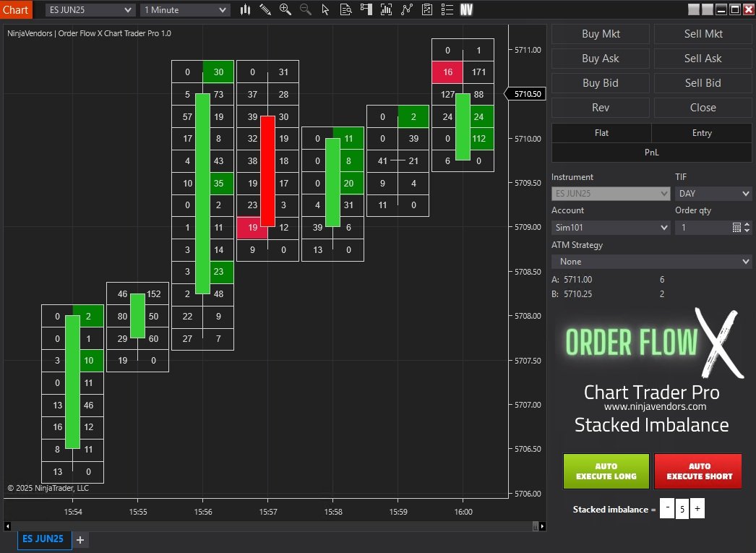756x553 pixels.
Task: Click the www.ninjavendors.com link
Action: pyautogui.click(x=656, y=406)
